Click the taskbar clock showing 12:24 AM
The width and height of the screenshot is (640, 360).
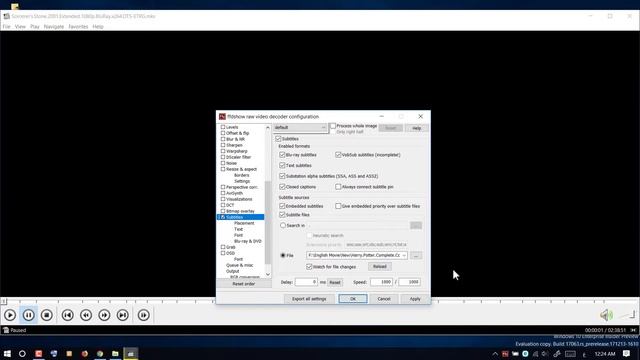(x=605, y=354)
